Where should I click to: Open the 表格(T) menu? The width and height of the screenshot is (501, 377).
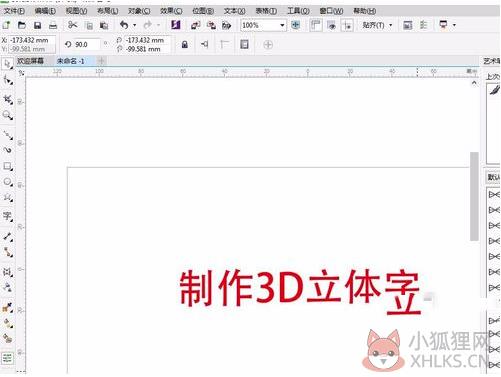coord(266,11)
